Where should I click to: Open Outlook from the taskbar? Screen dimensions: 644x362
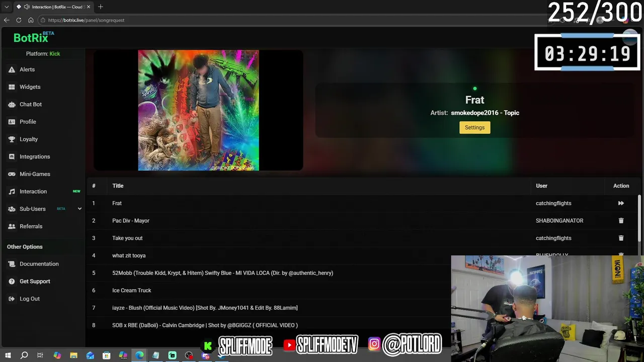[x=90, y=355]
